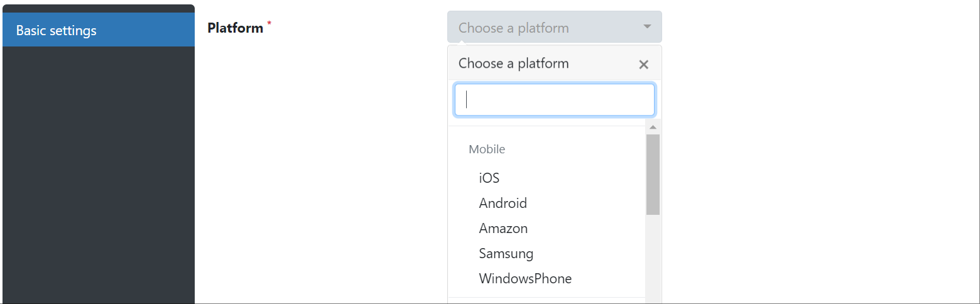This screenshot has height=304, width=980.
Task: Click the popup's small pointer notch
Action: 463,43
